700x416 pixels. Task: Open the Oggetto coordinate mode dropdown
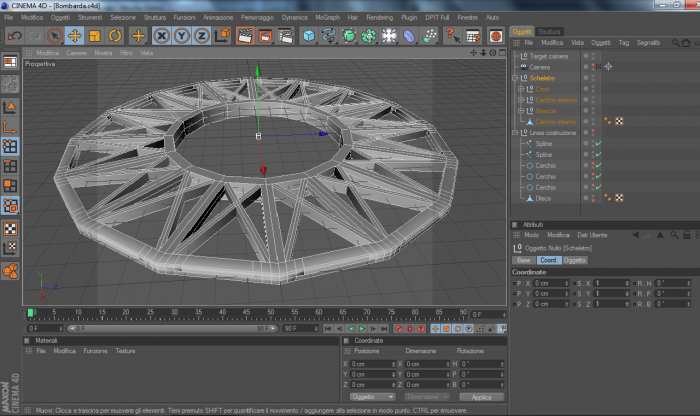(373, 397)
